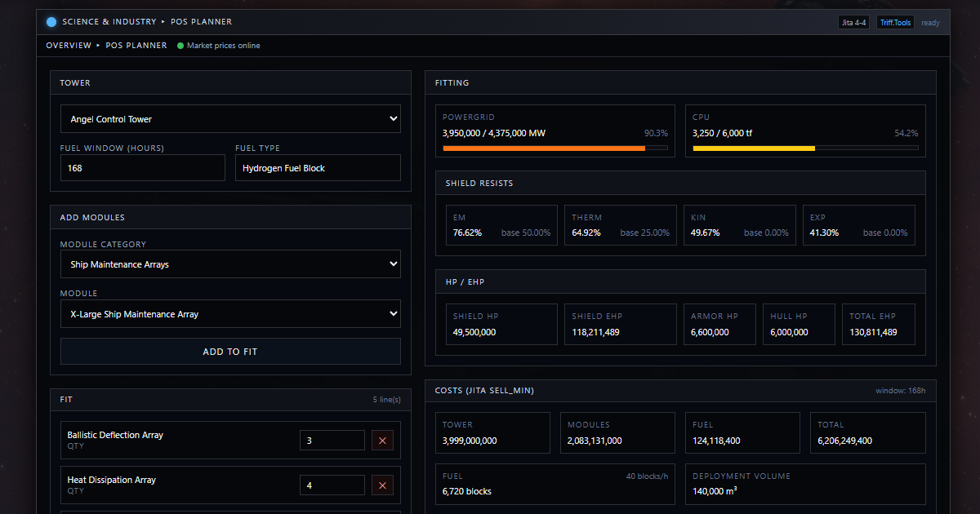Click the green market prices status dot
Viewport: 980px width, 514px height.
pyautogui.click(x=180, y=46)
